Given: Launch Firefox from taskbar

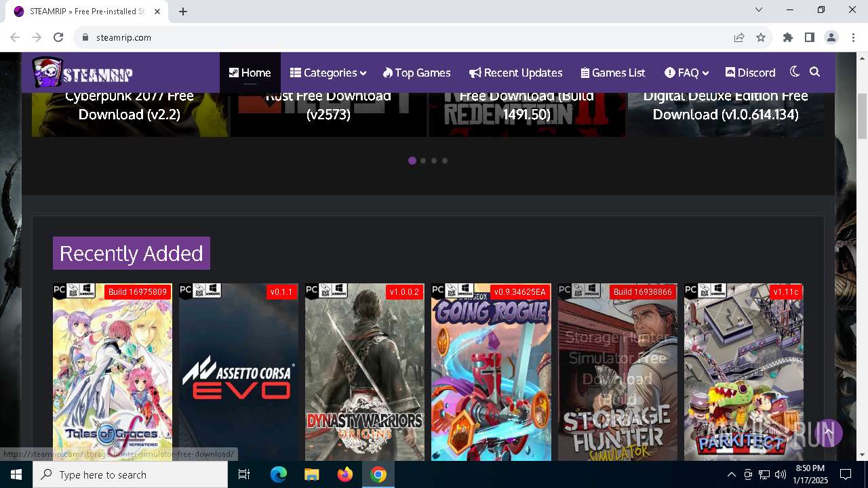Looking at the screenshot, I should 345,474.
